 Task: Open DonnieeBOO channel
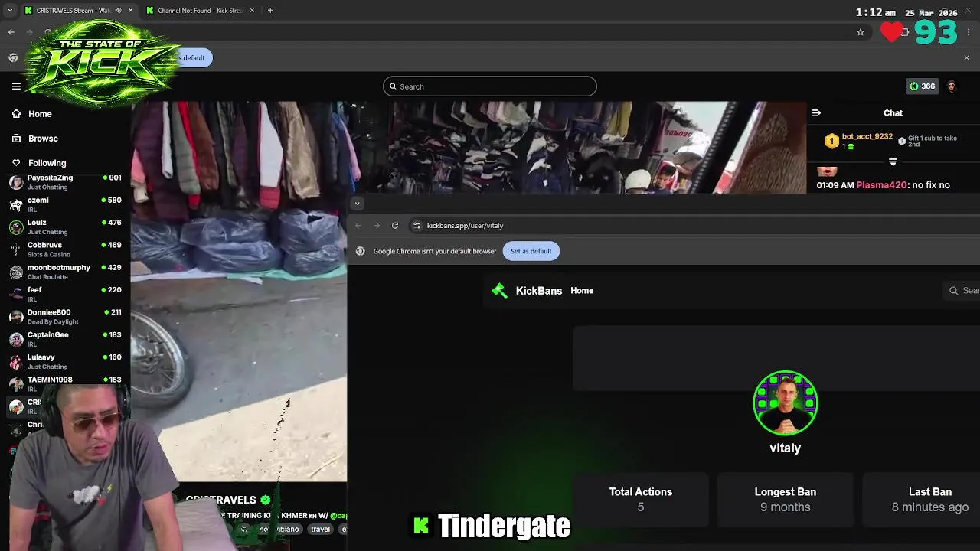click(x=65, y=317)
